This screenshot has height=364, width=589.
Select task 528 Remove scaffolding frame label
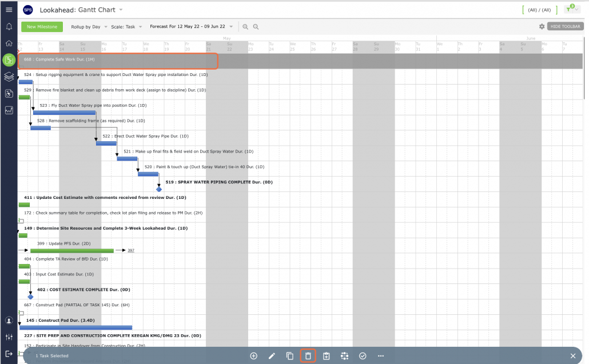click(x=91, y=121)
